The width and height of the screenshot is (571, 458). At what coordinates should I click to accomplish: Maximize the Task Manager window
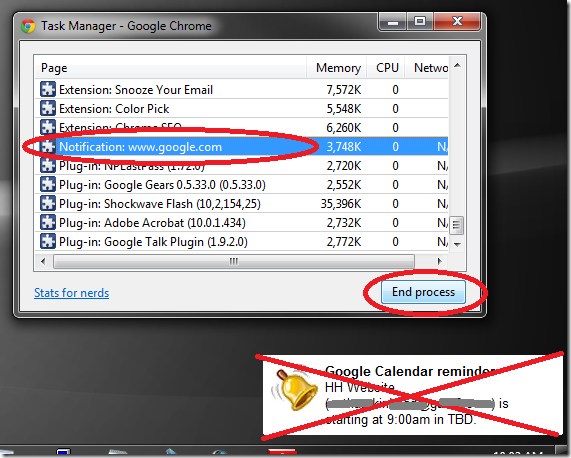tap(420, 22)
